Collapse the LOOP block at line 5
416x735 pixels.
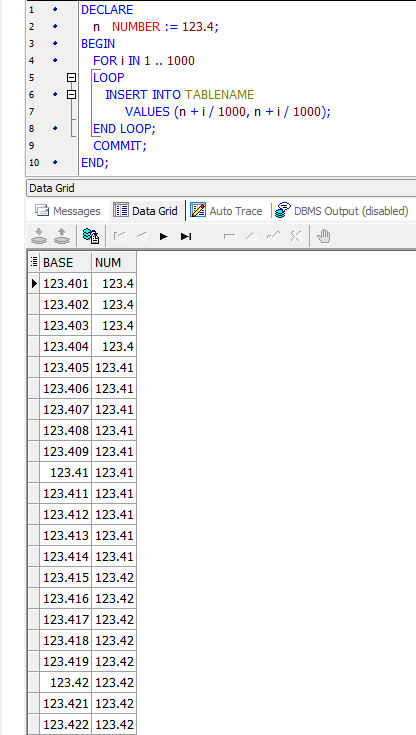(71, 77)
